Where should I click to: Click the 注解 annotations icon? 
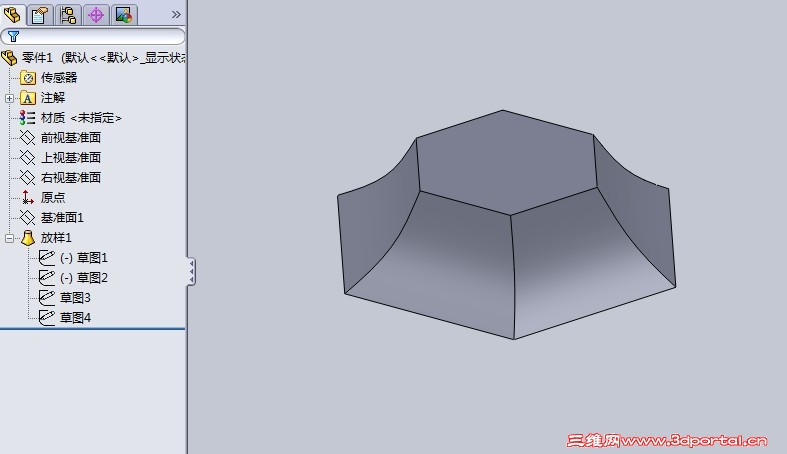tap(28, 98)
